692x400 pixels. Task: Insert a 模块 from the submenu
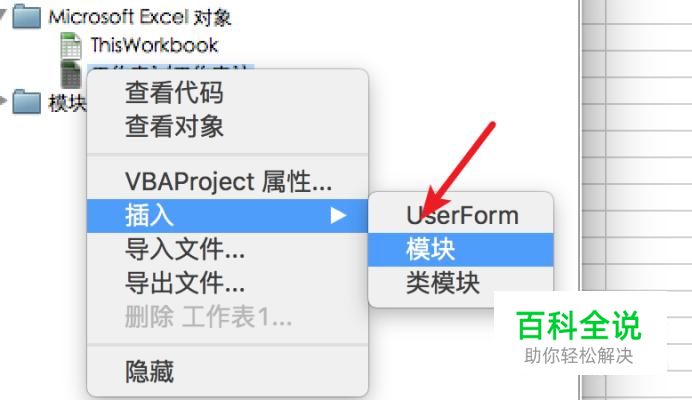pyautogui.click(x=461, y=249)
